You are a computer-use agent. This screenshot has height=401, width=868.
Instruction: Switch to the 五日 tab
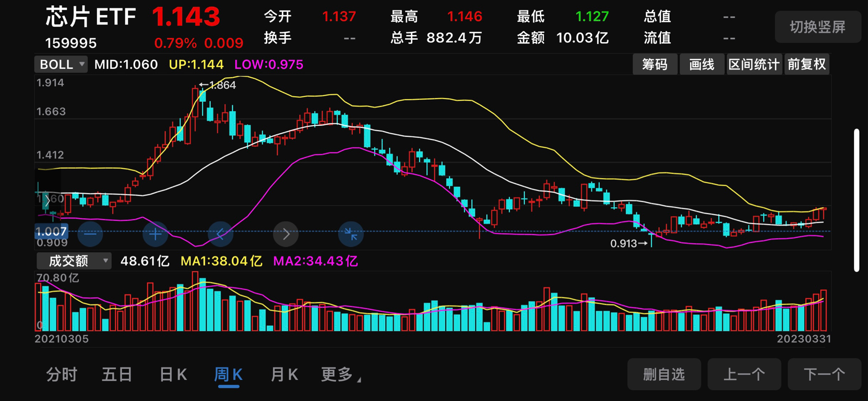(x=117, y=374)
